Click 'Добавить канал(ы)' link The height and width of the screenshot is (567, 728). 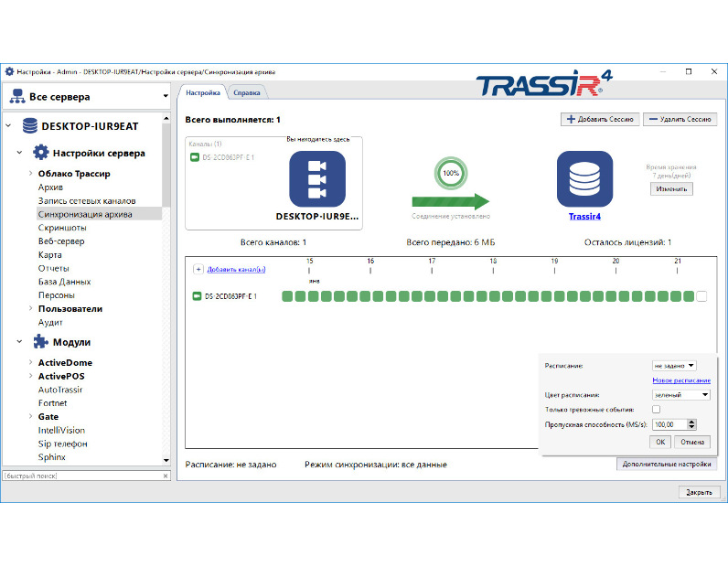coord(236,270)
